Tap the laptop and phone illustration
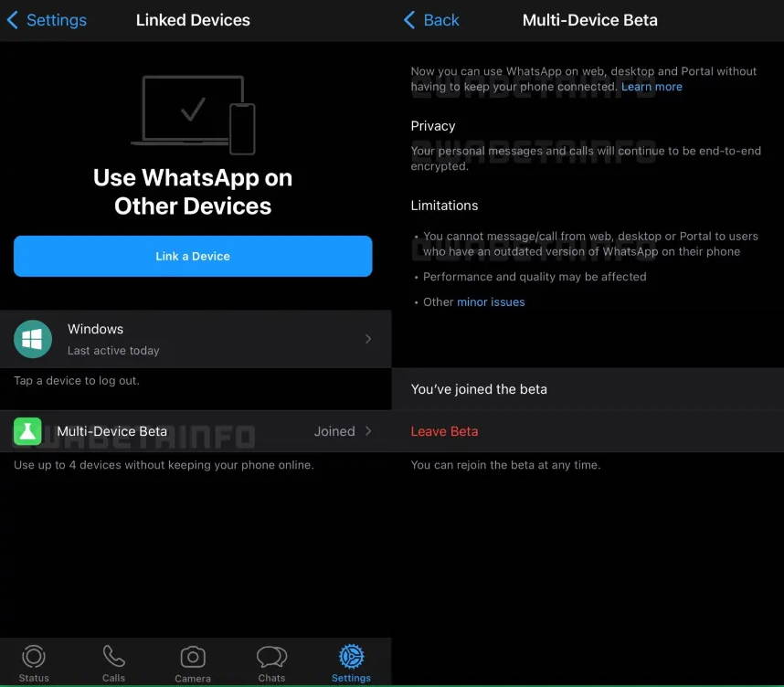The width and height of the screenshot is (784, 687). pyautogui.click(x=193, y=115)
